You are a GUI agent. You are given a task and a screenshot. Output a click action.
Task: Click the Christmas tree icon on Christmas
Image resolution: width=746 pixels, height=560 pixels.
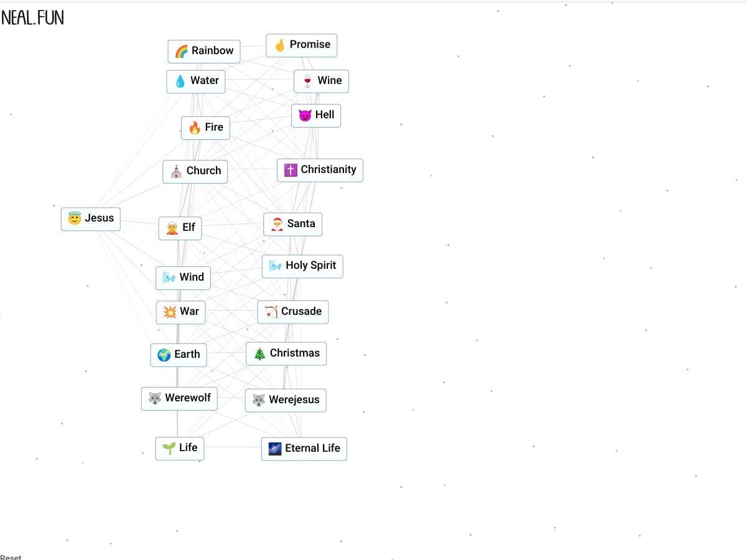tap(259, 353)
